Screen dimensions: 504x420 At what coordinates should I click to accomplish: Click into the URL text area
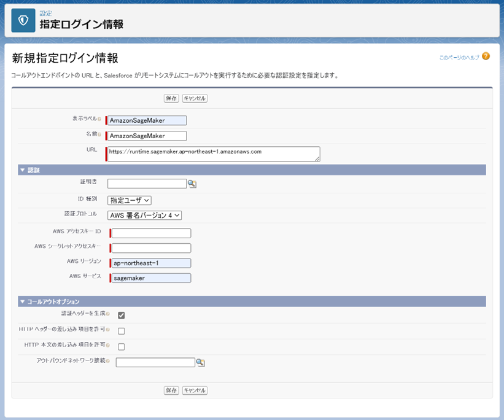[x=214, y=154]
